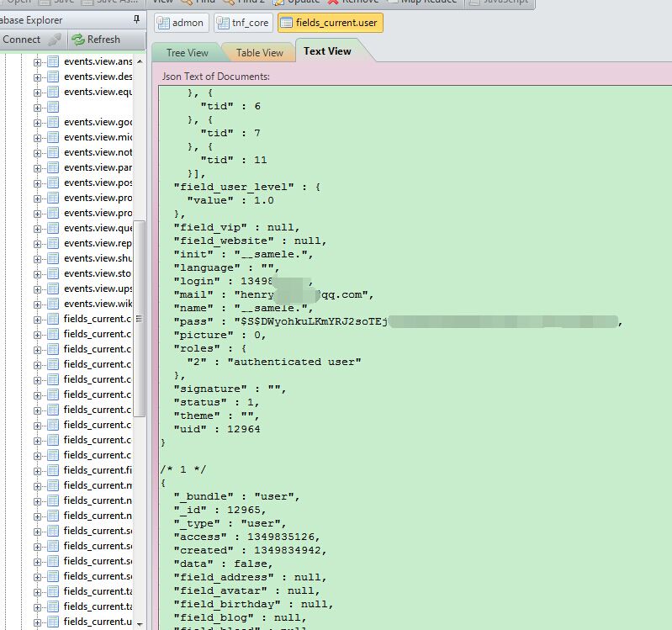Image resolution: width=672 pixels, height=630 pixels.
Task: Click table icon of fields_current.fi
Action: pos(53,470)
